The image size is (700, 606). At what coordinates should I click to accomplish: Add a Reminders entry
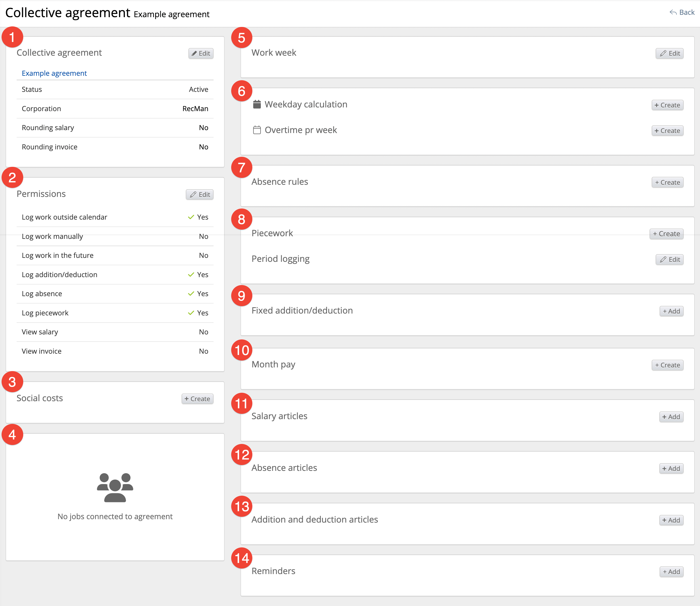pyautogui.click(x=671, y=572)
